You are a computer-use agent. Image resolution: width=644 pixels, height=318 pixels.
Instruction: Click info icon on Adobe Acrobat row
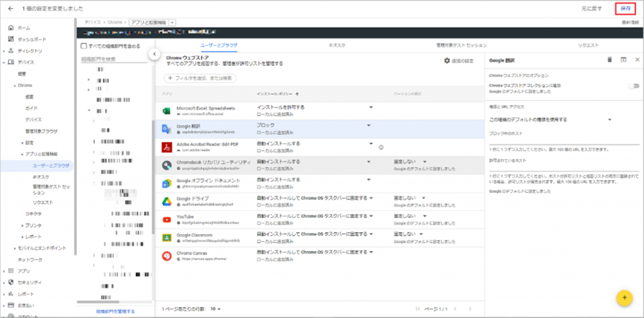380,147
